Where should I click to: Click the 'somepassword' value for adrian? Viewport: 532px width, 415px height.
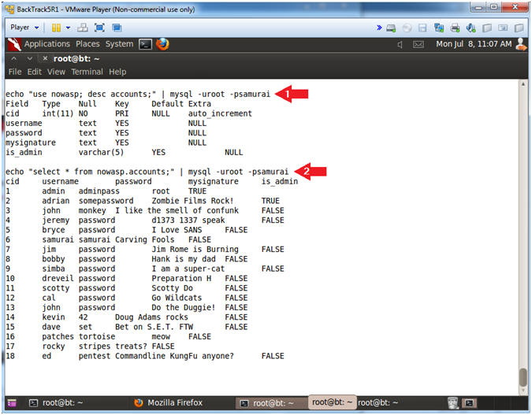coord(106,201)
